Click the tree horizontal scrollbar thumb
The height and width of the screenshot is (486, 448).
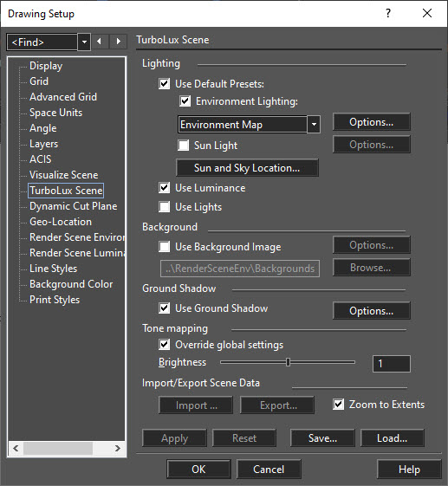click(x=58, y=448)
